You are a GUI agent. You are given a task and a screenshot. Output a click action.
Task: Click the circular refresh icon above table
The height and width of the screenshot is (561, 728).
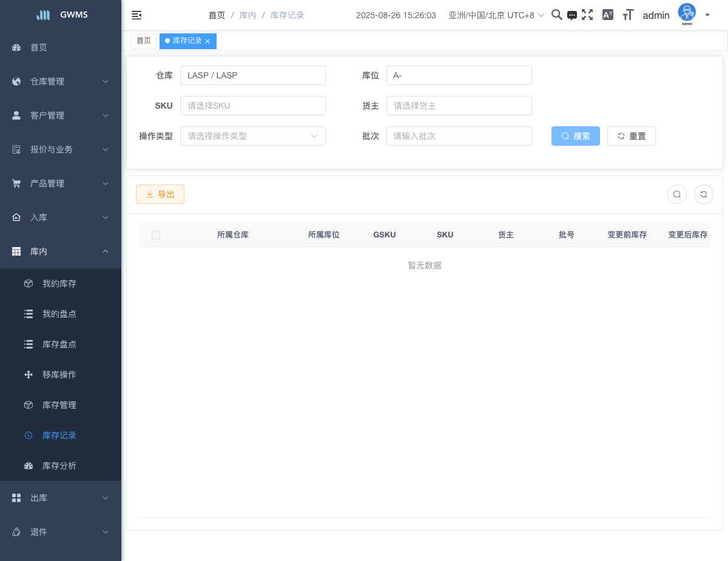coord(703,194)
